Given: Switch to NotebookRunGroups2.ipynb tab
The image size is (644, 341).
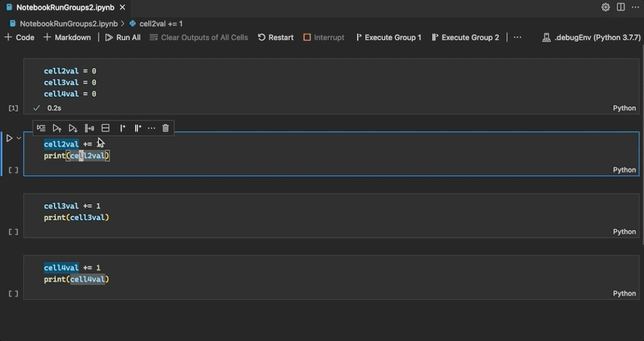Looking at the screenshot, I should click(66, 7).
